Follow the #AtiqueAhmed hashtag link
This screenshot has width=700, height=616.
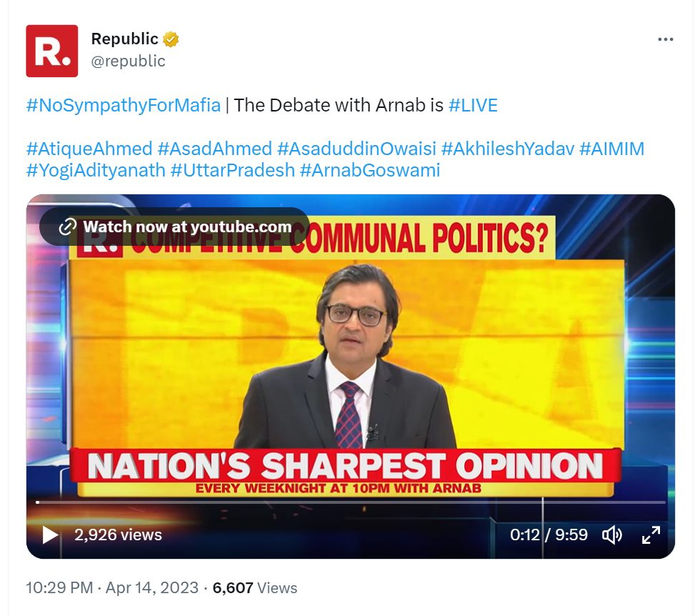click(89, 149)
